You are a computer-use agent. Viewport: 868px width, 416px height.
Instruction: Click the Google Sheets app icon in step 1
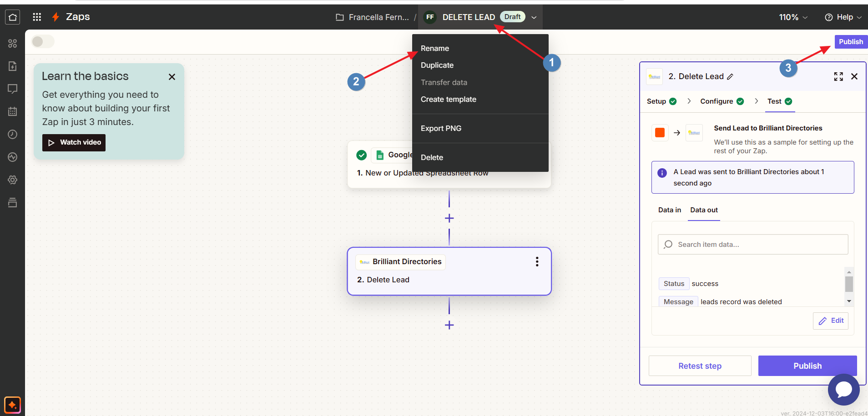click(380, 155)
